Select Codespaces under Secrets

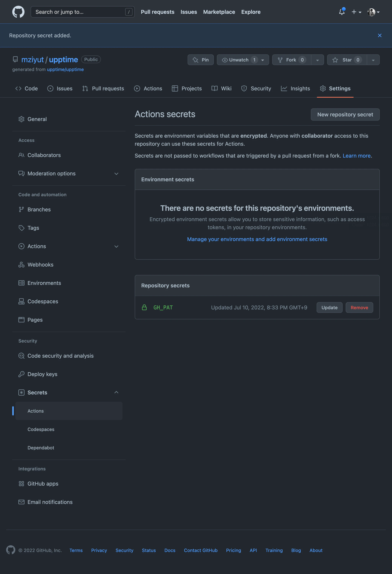click(69, 429)
